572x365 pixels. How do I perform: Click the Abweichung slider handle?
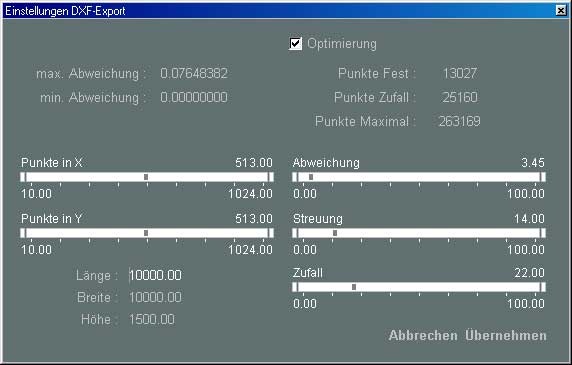tap(311, 177)
